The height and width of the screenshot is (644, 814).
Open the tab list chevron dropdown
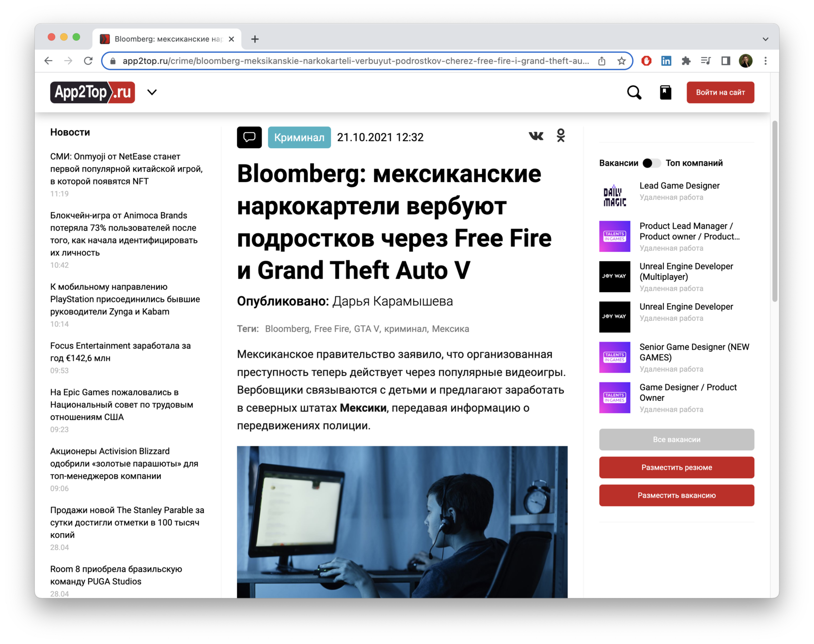(x=765, y=39)
